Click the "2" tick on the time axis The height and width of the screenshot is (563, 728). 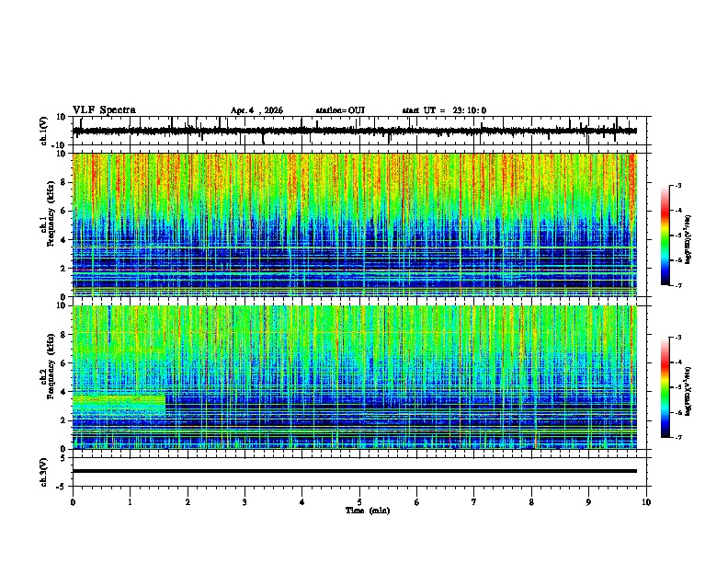[x=188, y=502]
